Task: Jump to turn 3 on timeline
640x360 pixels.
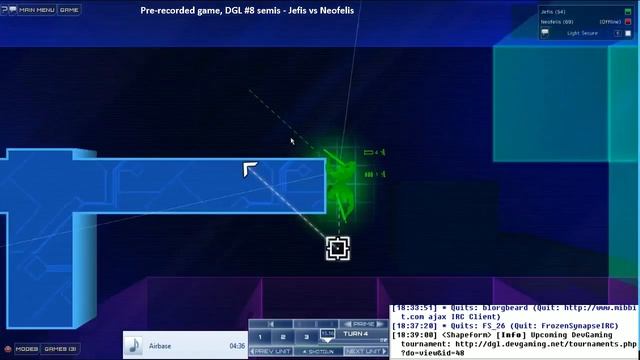Action: (306, 337)
